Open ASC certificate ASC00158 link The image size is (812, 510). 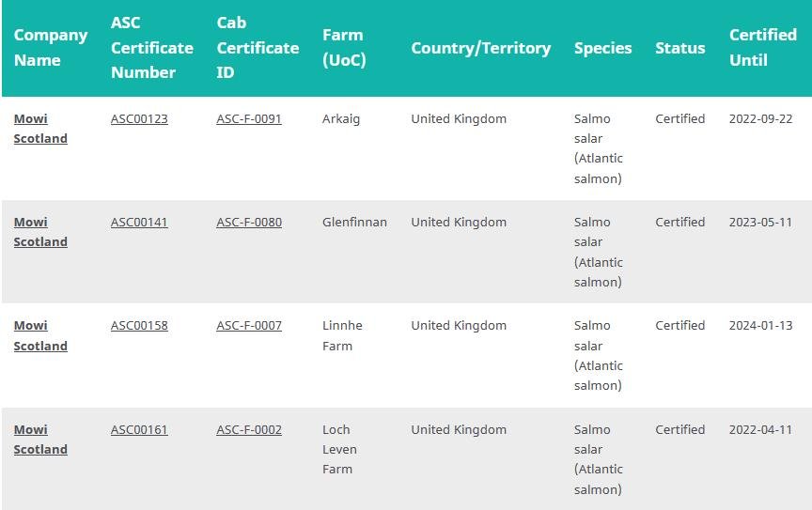[139, 326]
